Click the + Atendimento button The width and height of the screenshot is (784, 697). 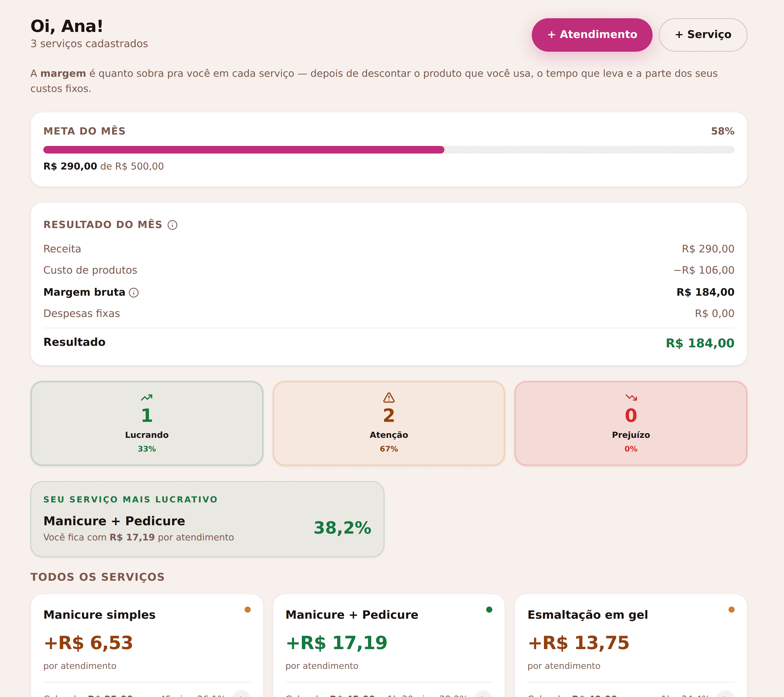click(x=592, y=34)
